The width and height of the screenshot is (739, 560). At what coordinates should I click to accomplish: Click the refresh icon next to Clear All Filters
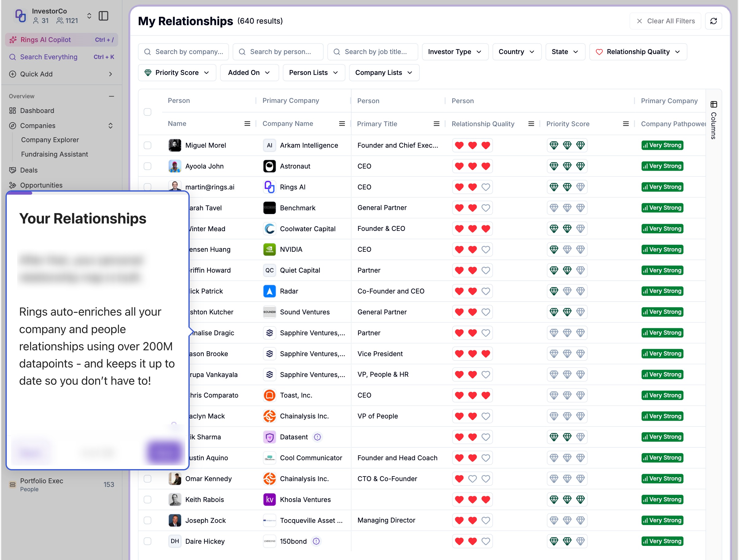pos(713,21)
